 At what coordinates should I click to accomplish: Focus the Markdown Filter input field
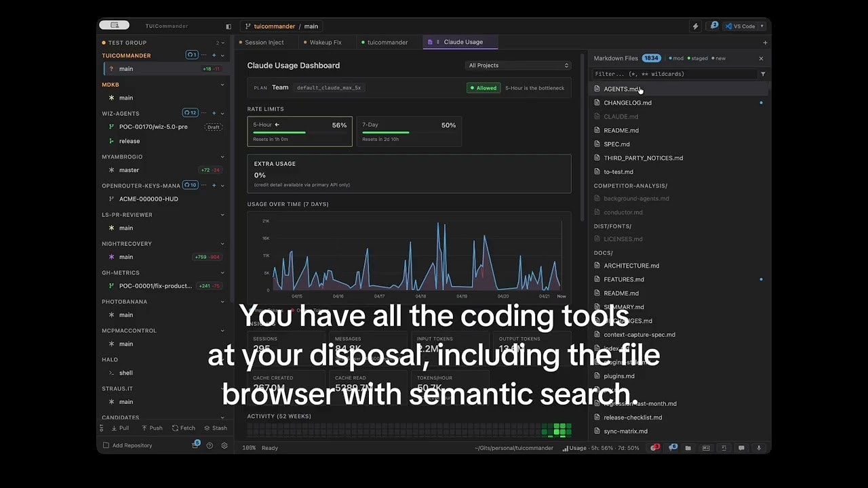tap(675, 74)
